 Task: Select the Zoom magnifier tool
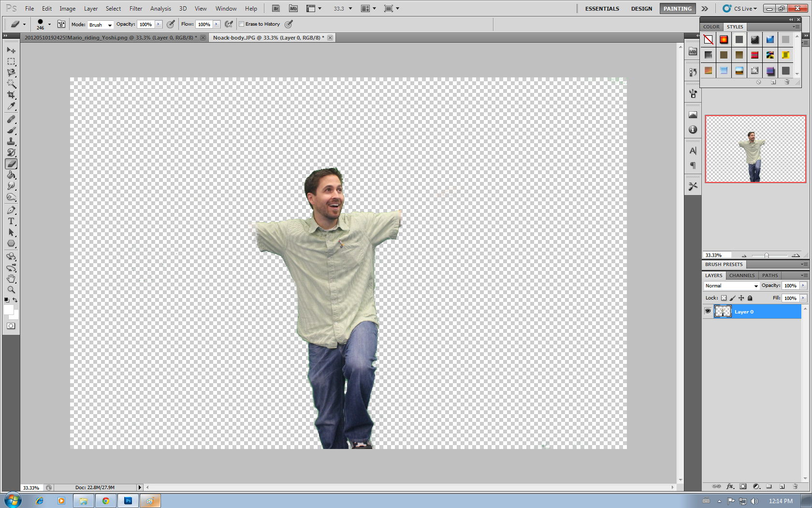pos(11,290)
